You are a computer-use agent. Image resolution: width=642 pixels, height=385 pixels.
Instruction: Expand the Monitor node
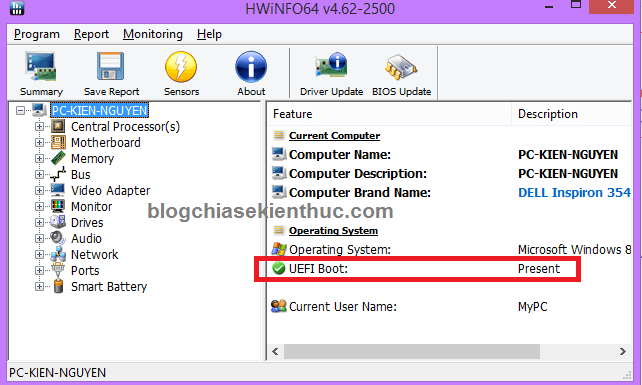click(39, 206)
